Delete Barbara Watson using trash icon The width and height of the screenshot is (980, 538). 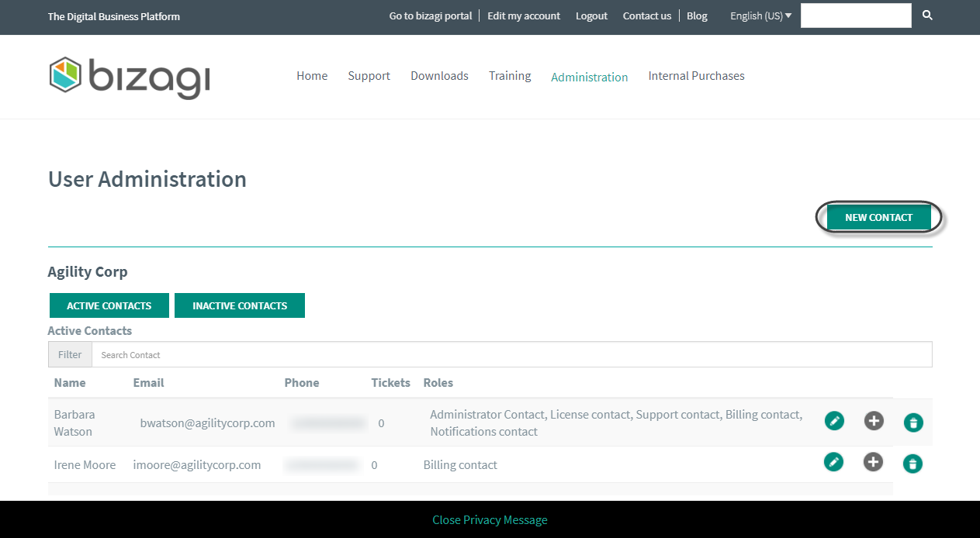point(913,422)
